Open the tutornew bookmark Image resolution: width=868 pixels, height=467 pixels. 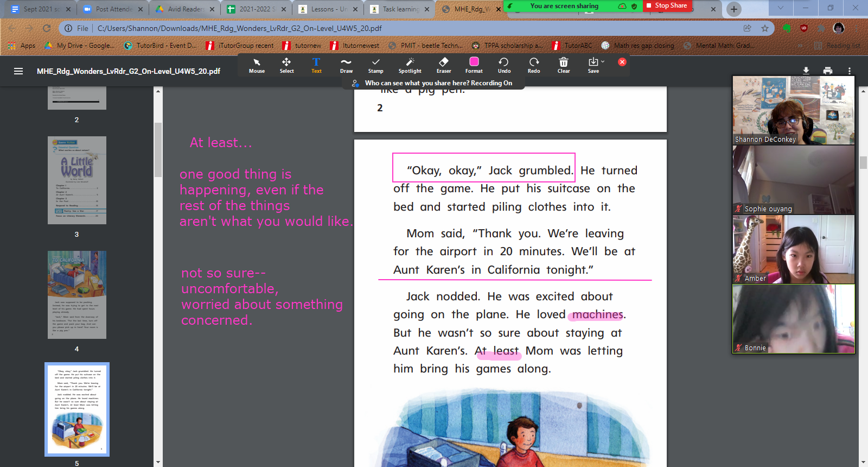[x=302, y=46]
